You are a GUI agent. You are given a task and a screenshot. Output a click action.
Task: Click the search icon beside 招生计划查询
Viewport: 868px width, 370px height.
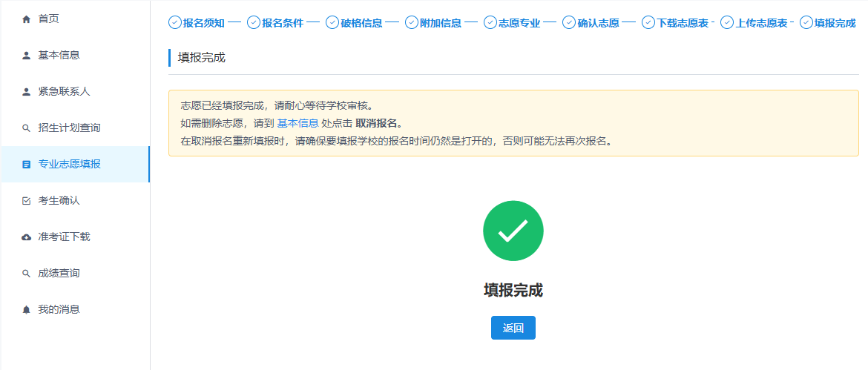27,128
